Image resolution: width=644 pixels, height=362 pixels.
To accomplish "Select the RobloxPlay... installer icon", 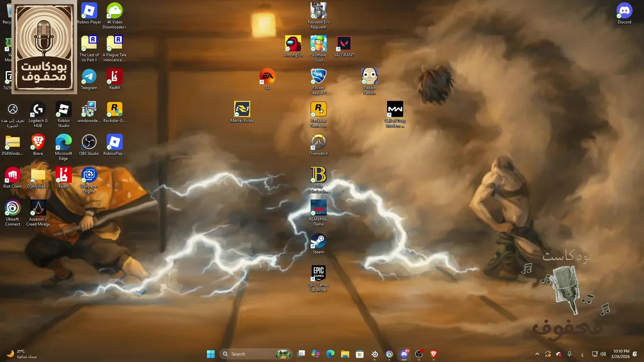I will pos(115,145).
